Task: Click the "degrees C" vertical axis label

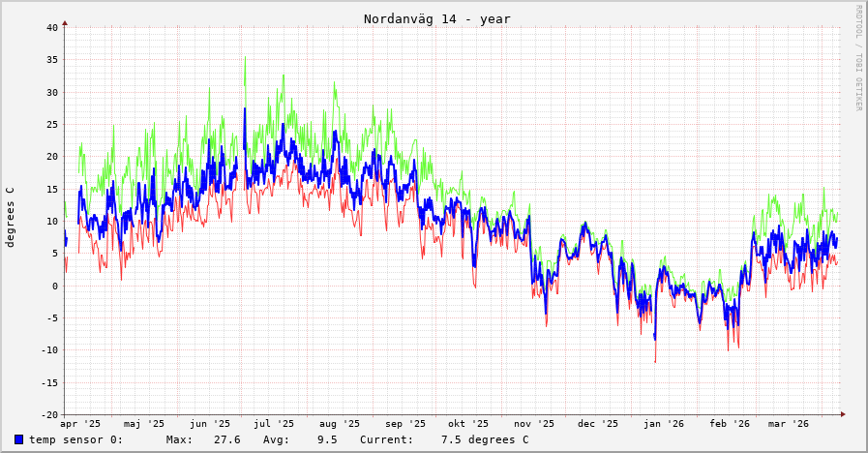Action: pos(11,217)
